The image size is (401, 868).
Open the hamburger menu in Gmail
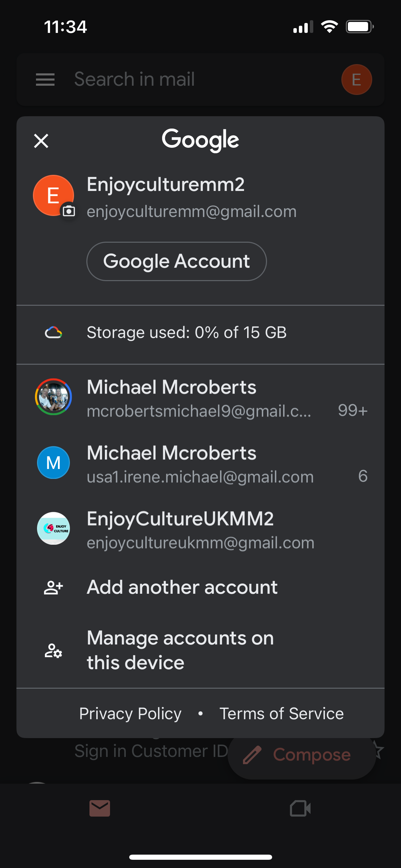click(45, 80)
